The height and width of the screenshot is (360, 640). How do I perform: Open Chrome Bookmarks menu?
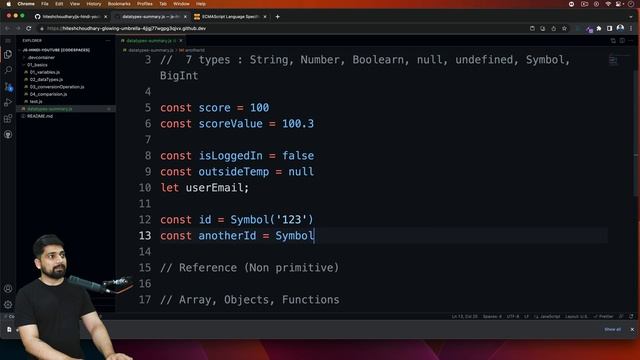click(x=119, y=4)
